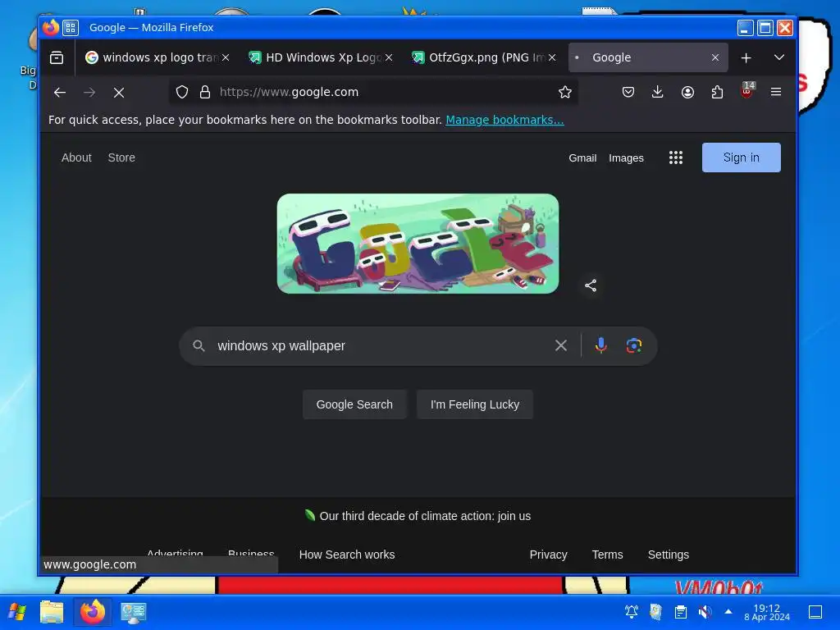The height and width of the screenshot is (630, 840).
Task: Open Settings footer menu
Action: [668, 555]
